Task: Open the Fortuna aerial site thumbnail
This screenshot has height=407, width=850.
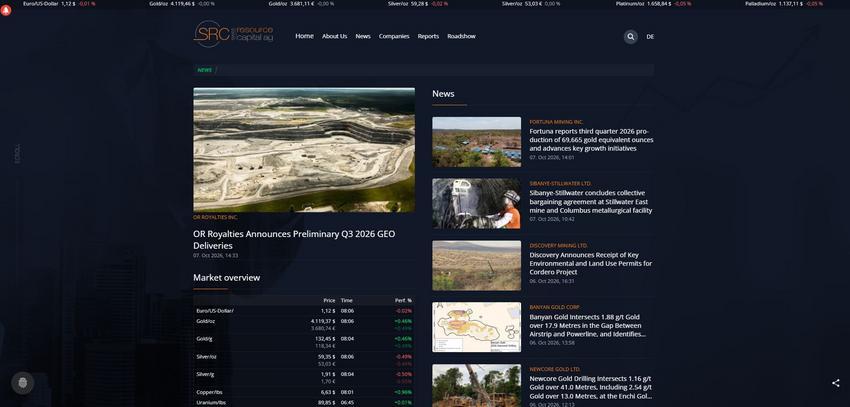Action: tap(476, 142)
